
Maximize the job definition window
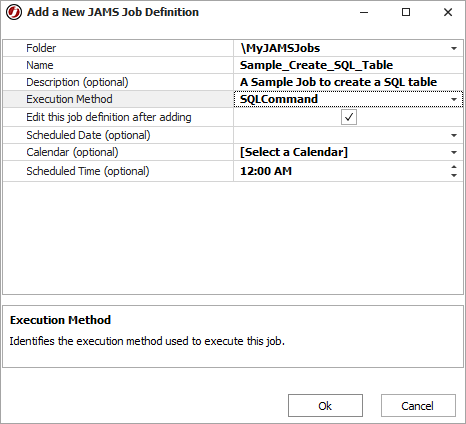[x=406, y=12]
